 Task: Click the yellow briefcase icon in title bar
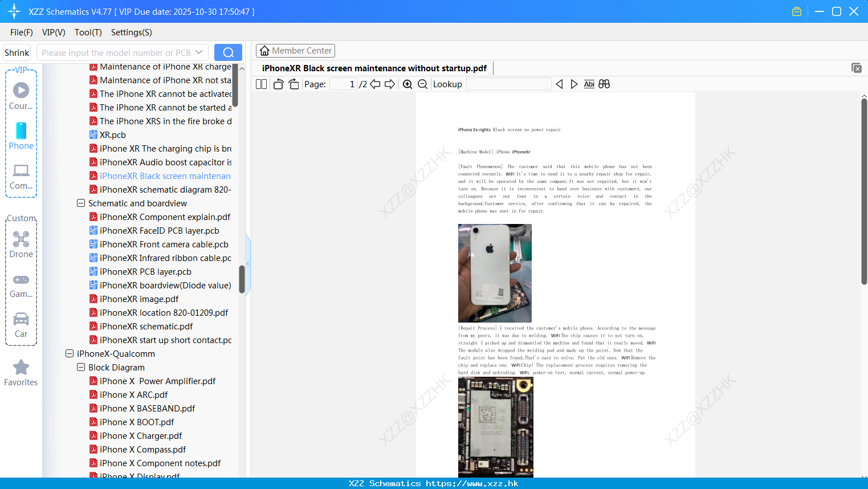pos(797,11)
